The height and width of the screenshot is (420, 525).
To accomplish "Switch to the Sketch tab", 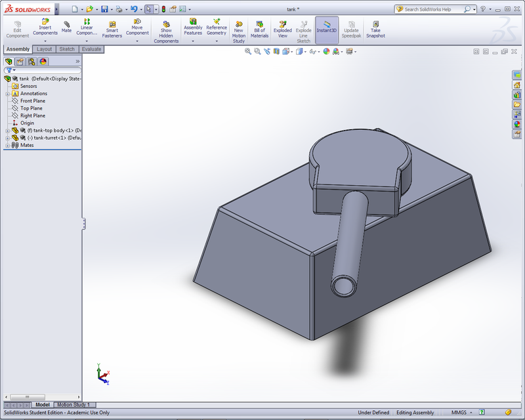I will click(66, 49).
